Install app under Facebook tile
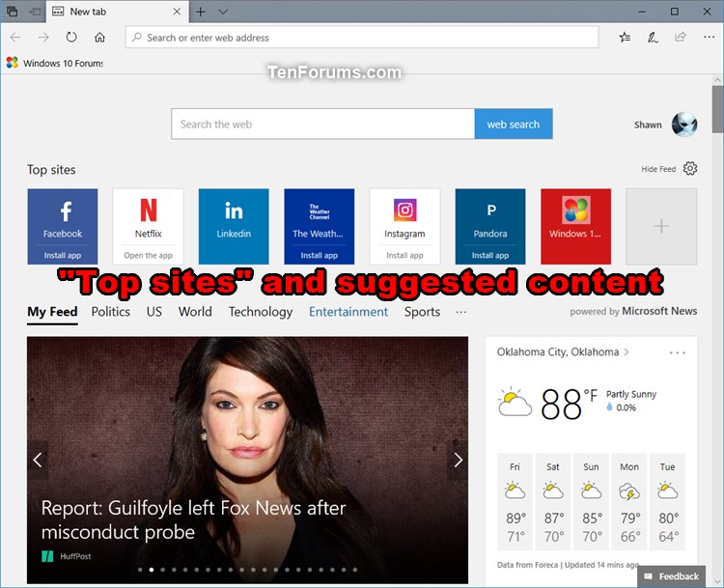724x588 pixels. coord(63,255)
